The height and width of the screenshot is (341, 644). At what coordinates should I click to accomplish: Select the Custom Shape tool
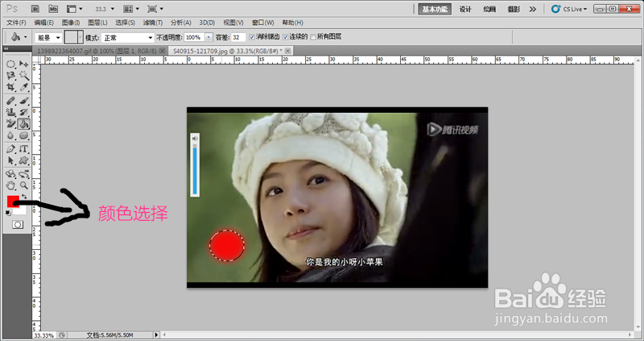pyautogui.click(x=24, y=160)
